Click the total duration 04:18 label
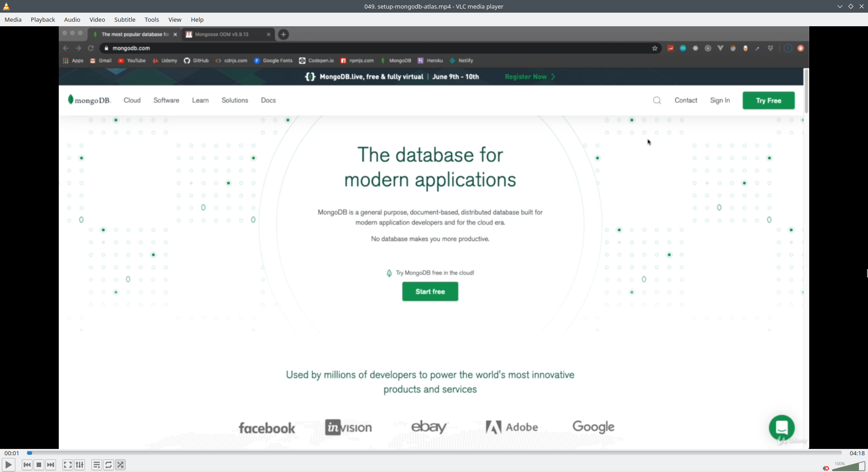Image resolution: width=868 pixels, height=472 pixels. point(857,453)
